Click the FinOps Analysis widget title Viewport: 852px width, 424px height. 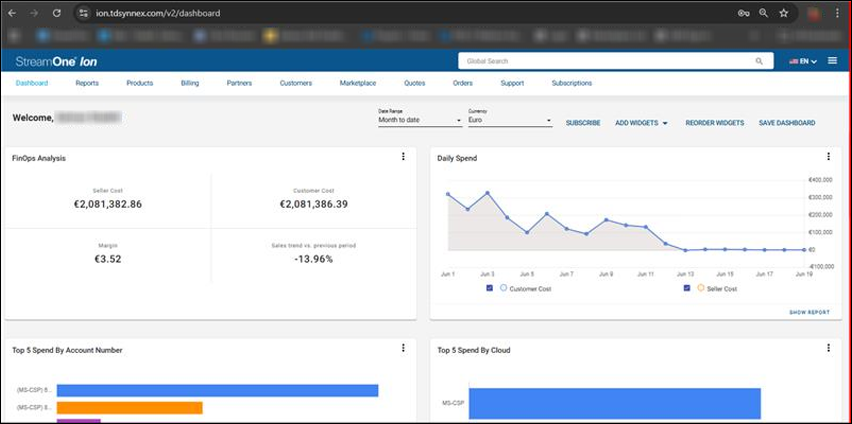[39, 158]
